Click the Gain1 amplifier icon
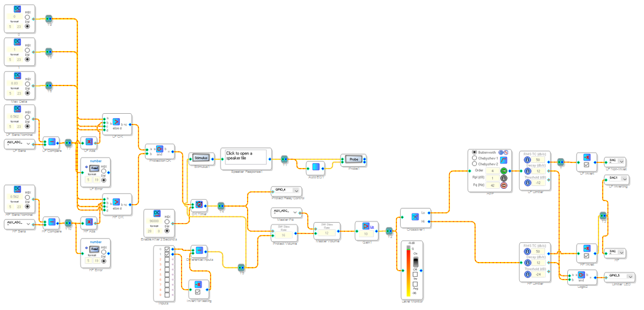The height and width of the screenshot is (310, 644). 366,226
